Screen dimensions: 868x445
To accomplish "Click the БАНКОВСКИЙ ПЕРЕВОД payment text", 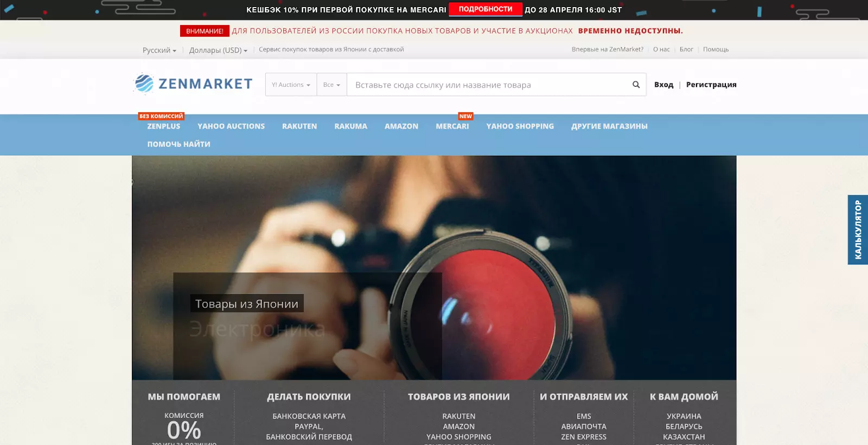I will pyautogui.click(x=309, y=437).
